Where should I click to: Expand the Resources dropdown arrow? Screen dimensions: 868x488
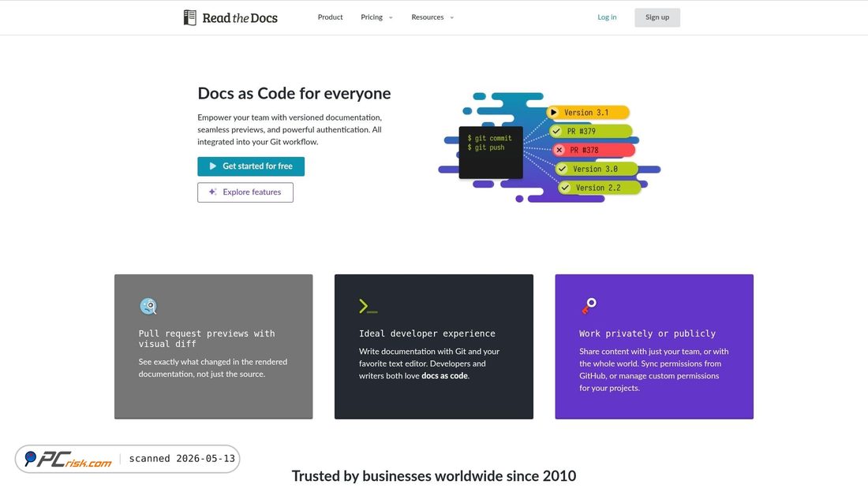(451, 17)
